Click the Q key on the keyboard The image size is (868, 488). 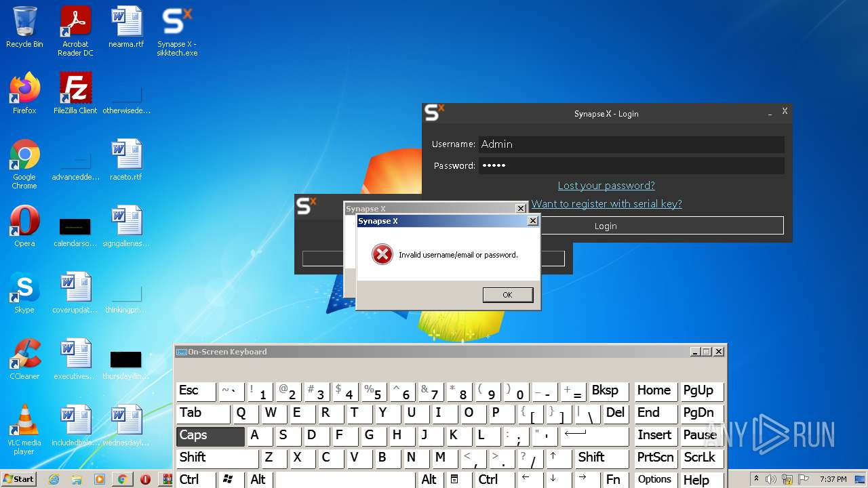[x=245, y=413]
